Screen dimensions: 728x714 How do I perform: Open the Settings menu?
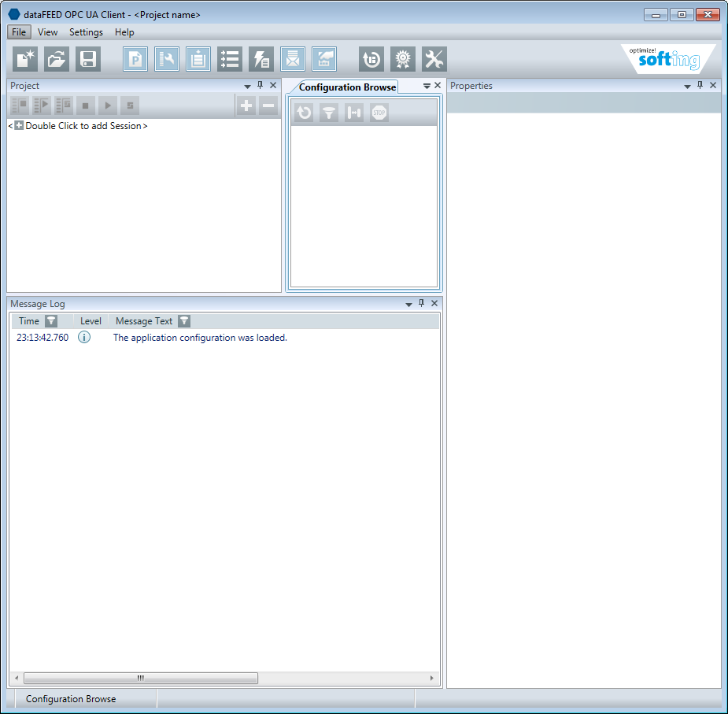pyautogui.click(x=86, y=32)
